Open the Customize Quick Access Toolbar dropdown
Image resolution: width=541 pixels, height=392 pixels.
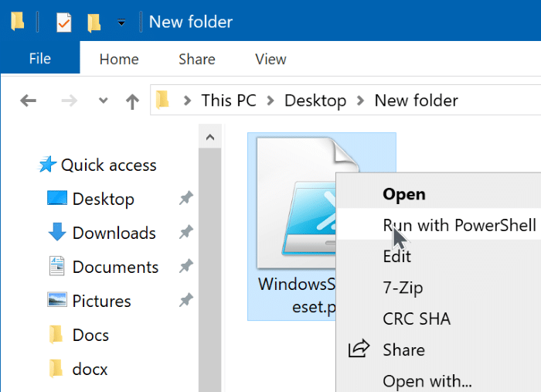[121, 22]
